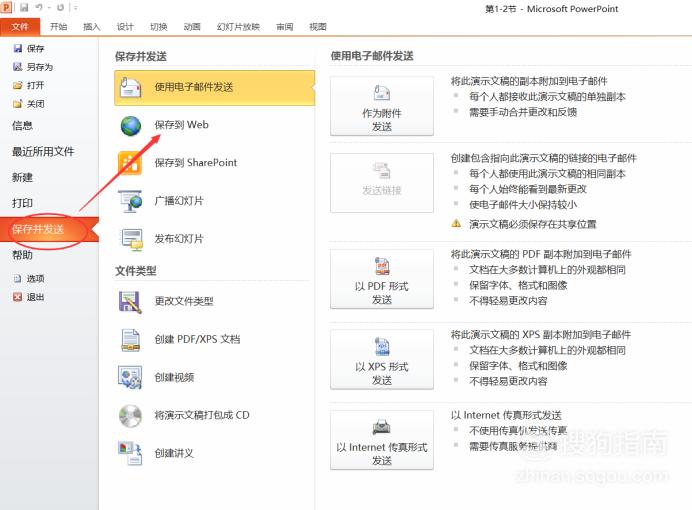692x510 pixels.
Task: Select 最近所用文件 in the backstage menu
Action: (43, 152)
